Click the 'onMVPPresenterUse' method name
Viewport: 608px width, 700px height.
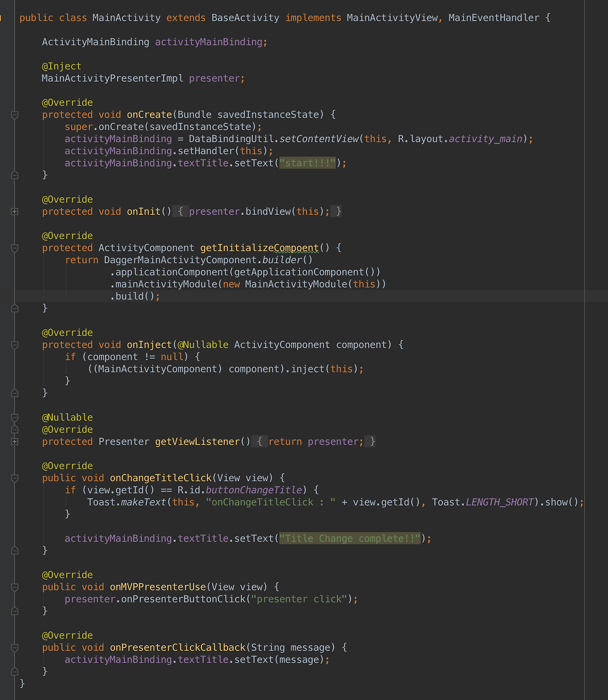(158, 587)
